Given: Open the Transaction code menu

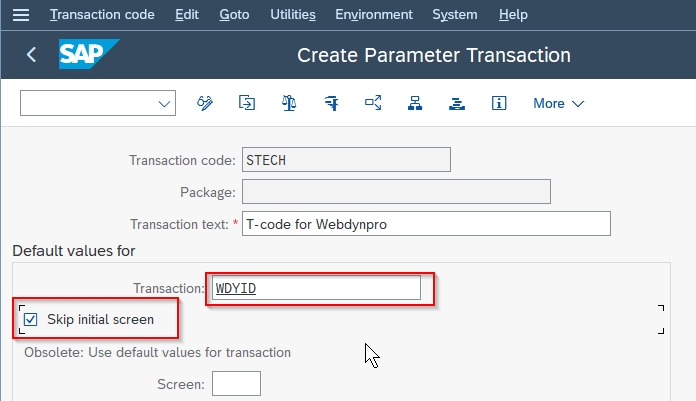Looking at the screenshot, I should [102, 15].
